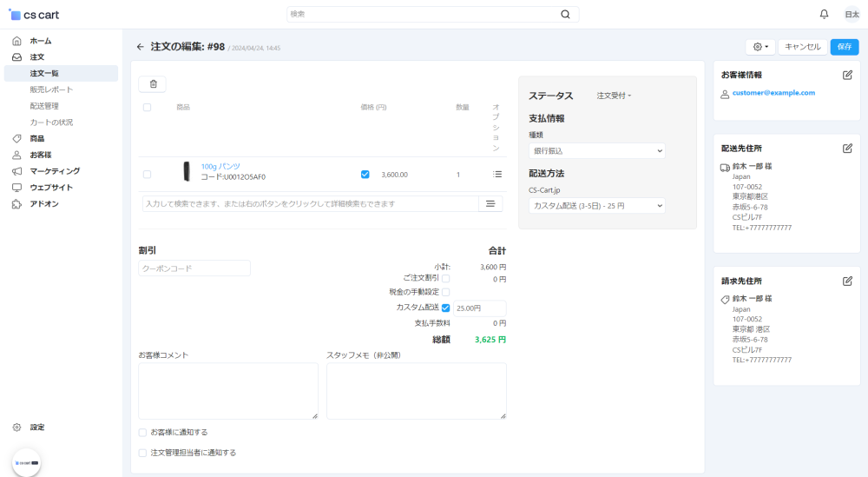The height and width of the screenshot is (477, 868).
Task: Click the quantity value 1
Action: [458, 175]
